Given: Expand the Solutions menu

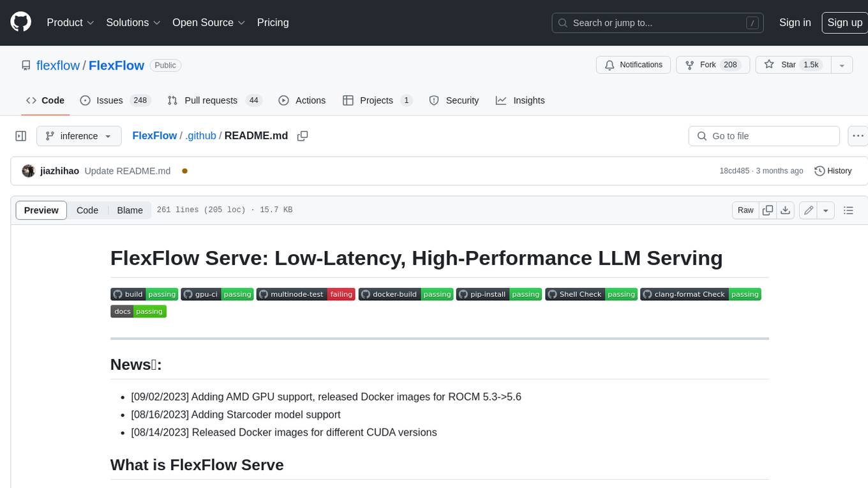Looking at the screenshot, I should click(133, 22).
